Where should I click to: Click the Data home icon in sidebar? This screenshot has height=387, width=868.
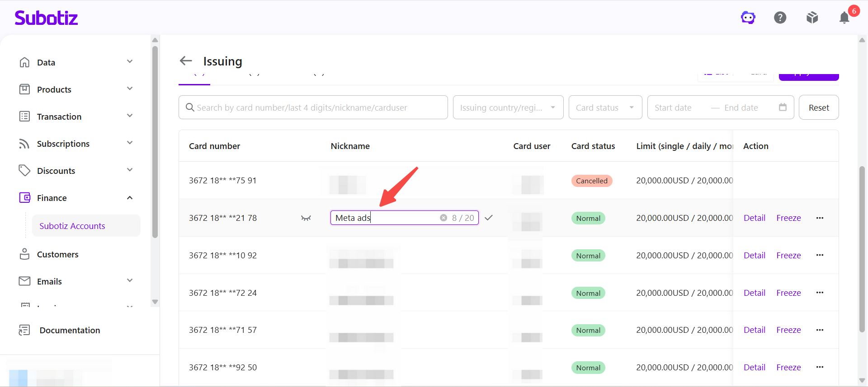[24, 62]
